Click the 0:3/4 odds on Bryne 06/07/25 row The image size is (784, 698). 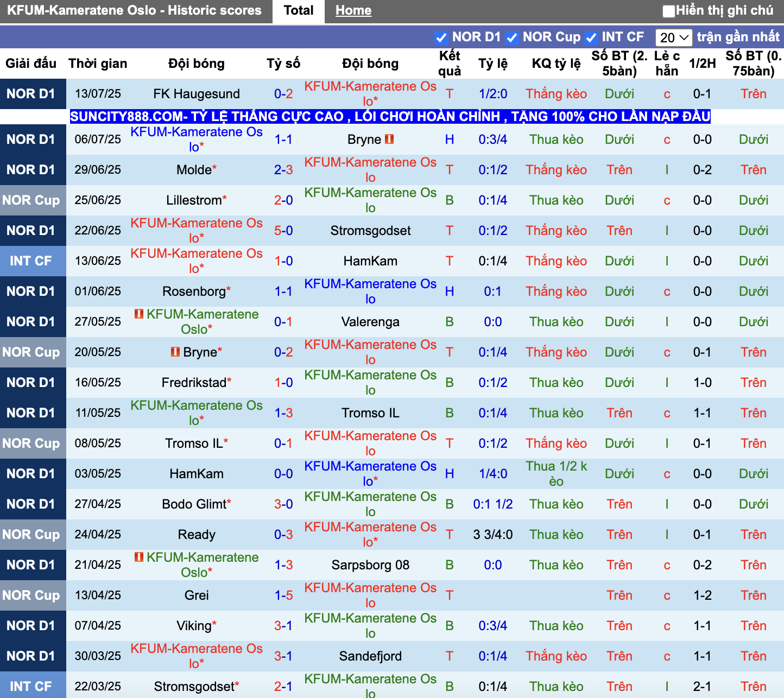(x=493, y=139)
